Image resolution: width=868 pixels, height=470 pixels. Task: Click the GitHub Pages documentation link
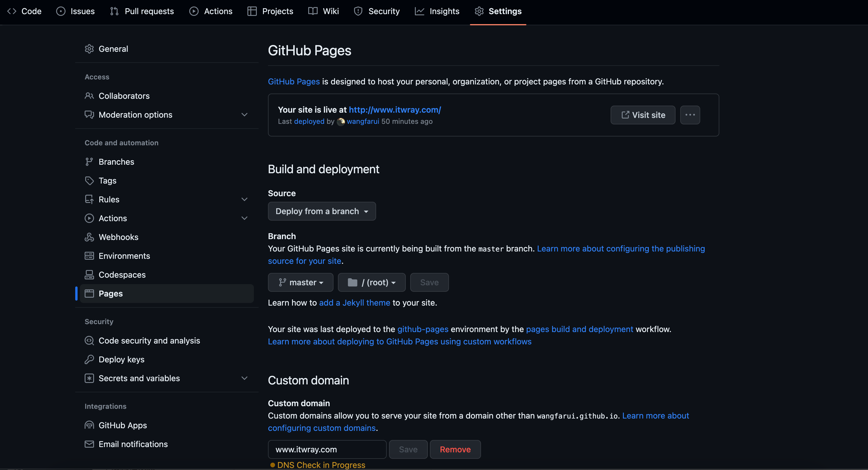294,81
